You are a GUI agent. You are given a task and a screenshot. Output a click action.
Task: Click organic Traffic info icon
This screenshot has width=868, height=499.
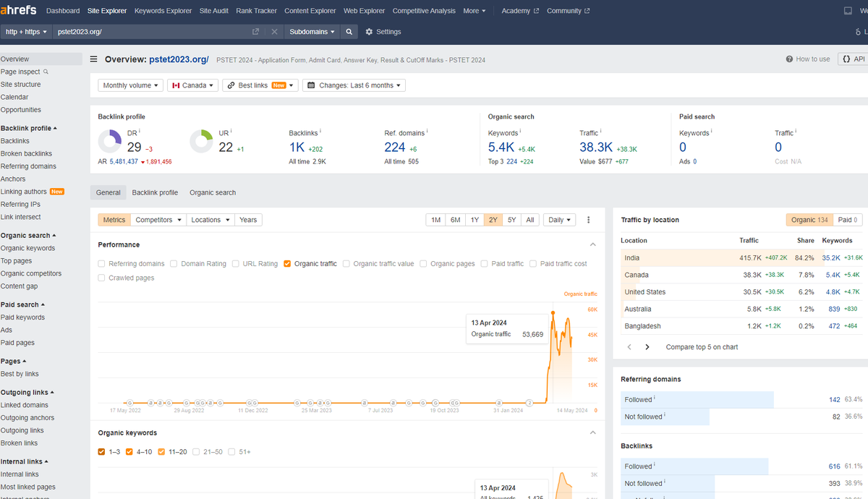(601, 132)
